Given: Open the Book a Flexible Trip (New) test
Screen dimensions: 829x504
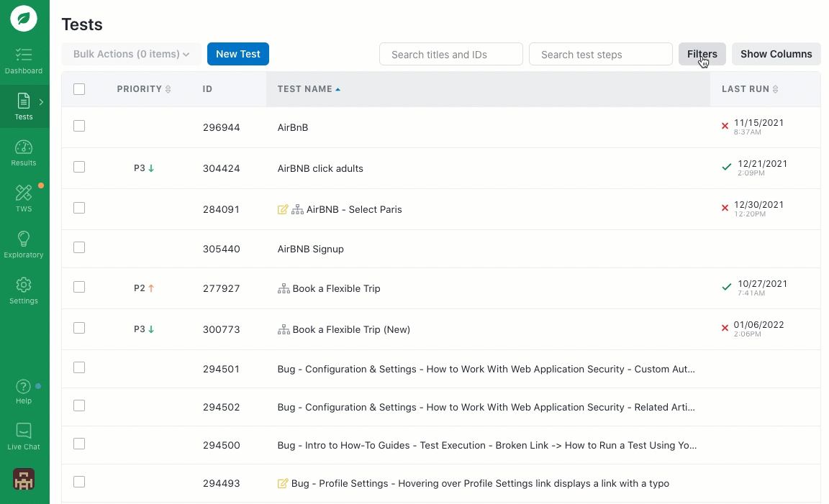Looking at the screenshot, I should pyautogui.click(x=352, y=329).
